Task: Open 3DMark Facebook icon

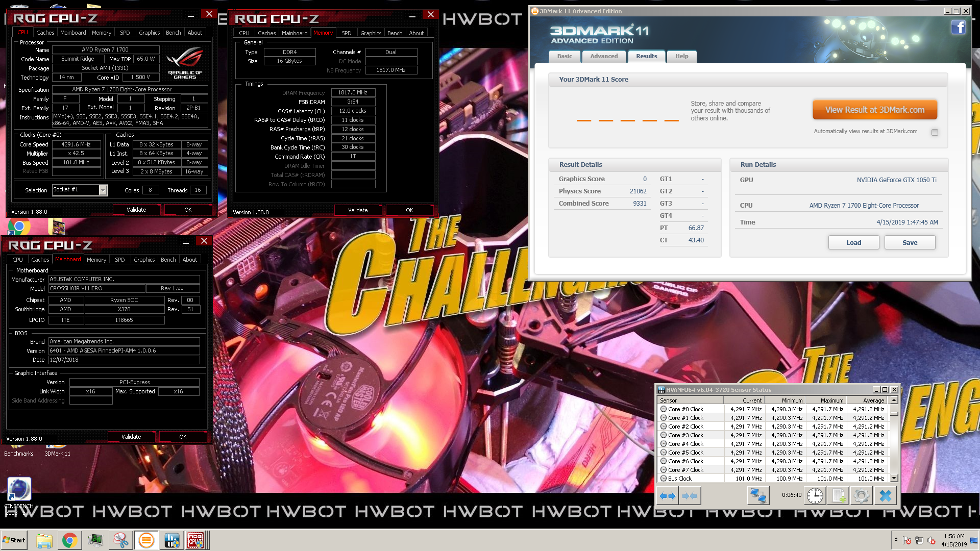Action: (x=958, y=27)
